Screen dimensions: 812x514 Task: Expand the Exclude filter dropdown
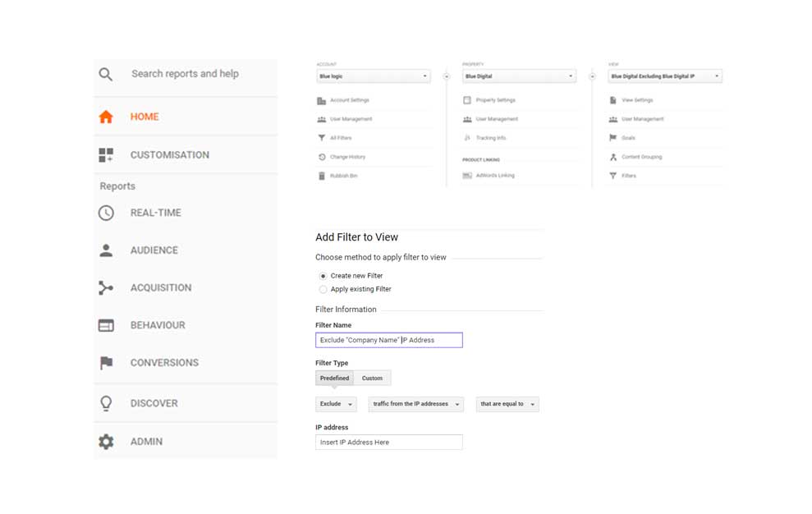(x=336, y=404)
